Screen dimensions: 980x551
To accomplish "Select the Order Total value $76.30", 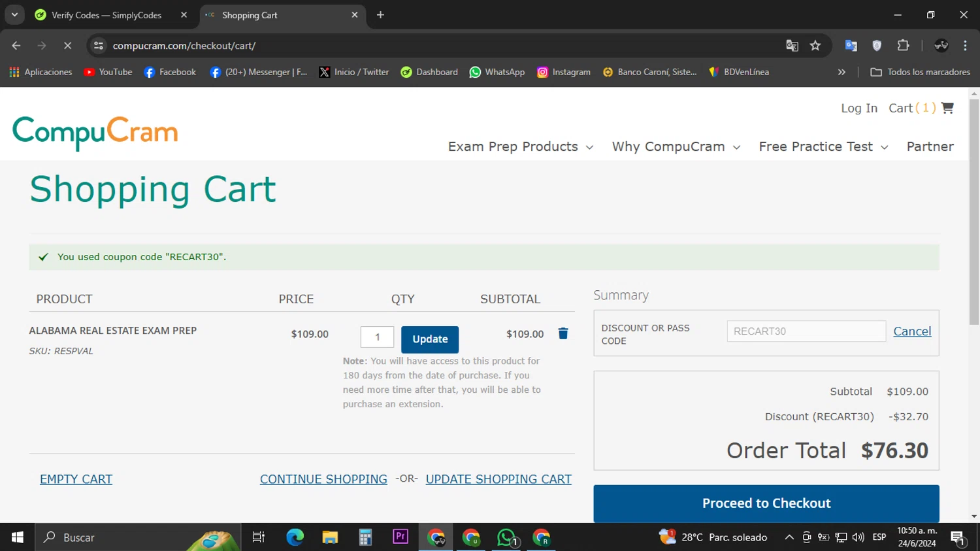I will tap(894, 450).
